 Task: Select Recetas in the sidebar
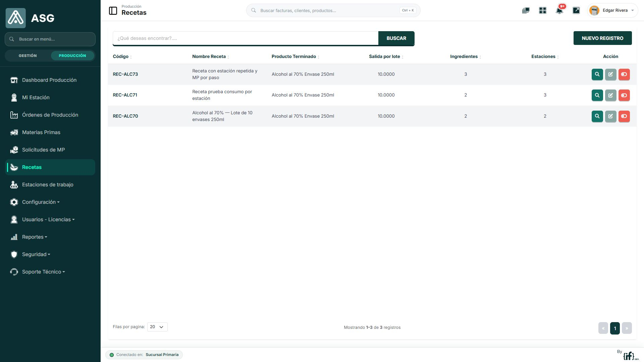(x=50, y=167)
